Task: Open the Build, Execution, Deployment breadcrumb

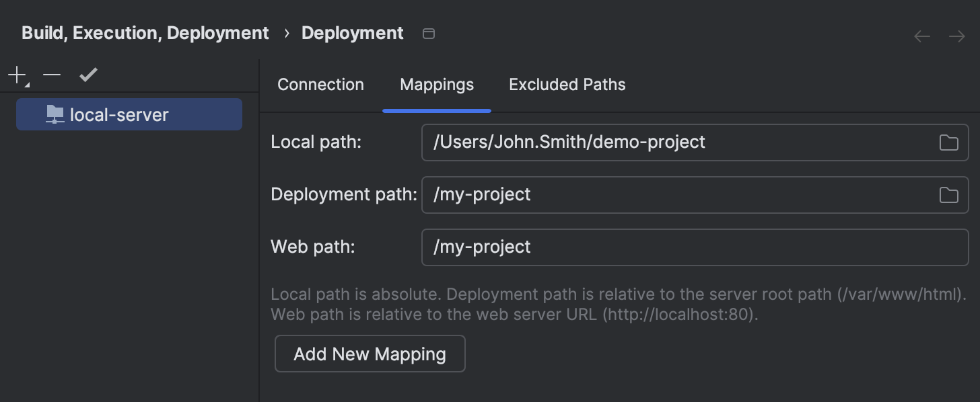Action: pyautogui.click(x=145, y=32)
